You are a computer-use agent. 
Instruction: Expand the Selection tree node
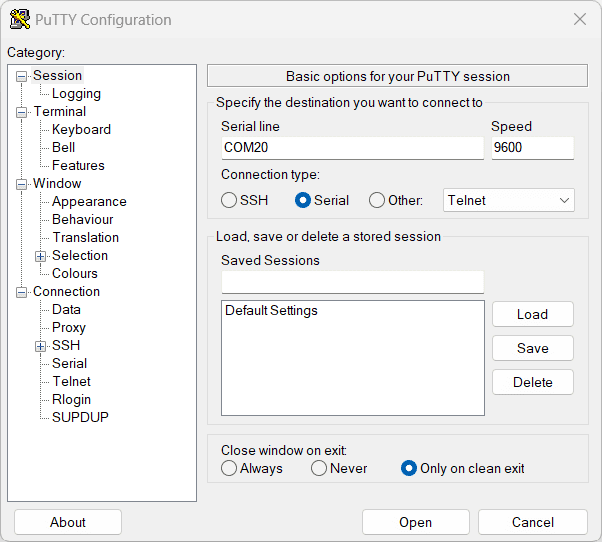coord(41,256)
